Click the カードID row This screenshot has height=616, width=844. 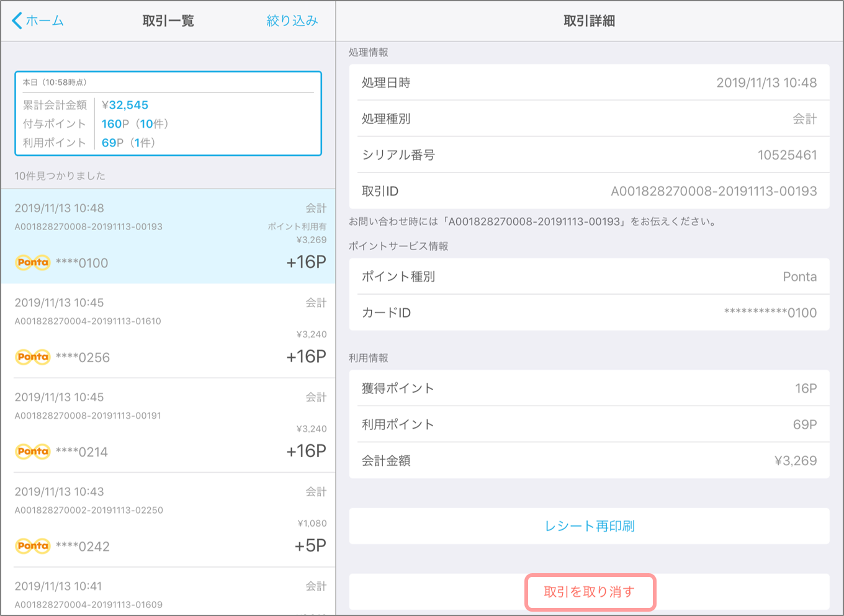tap(589, 313)
